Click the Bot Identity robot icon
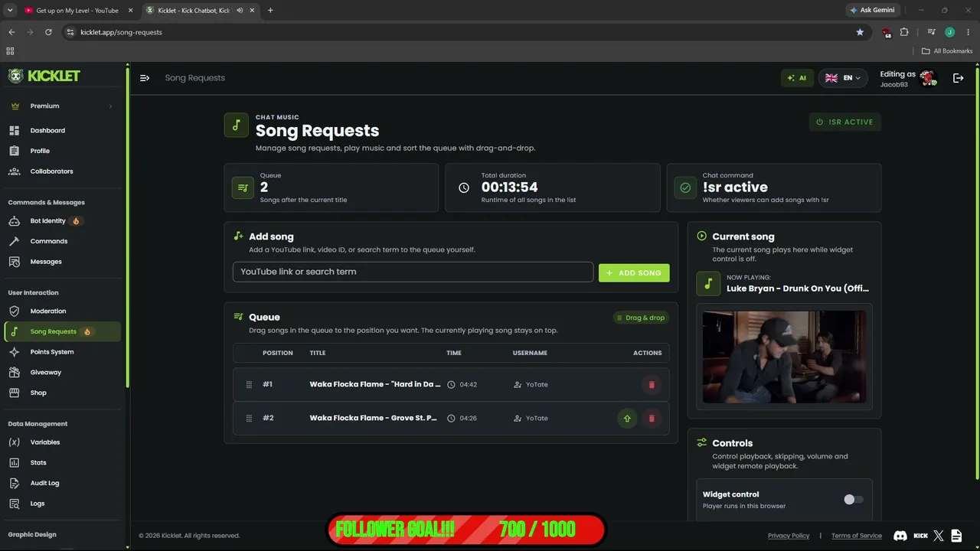The image size is (980, 551). pos(14,221)
